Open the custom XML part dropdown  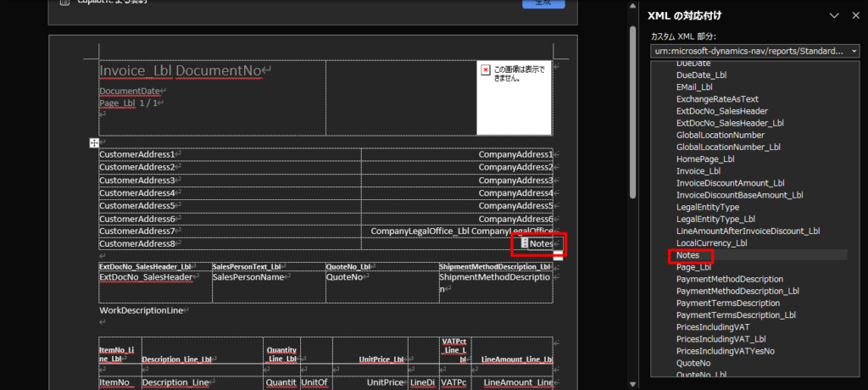[x=853, y=52]
